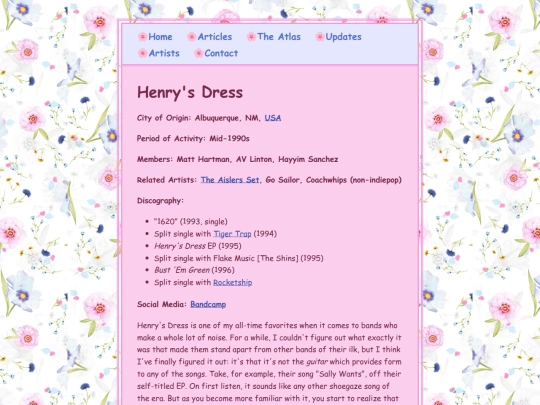Click the 'Discography:' label
The width and height of the screenshot is (540, 405).
[x=160, y=200]
